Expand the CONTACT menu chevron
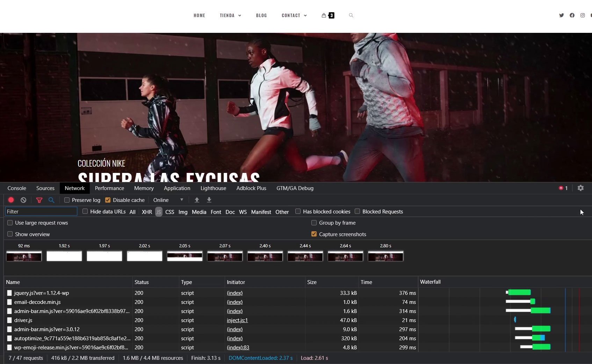The width and height of the screenshot is (592, 364). (x=305, y=15)
